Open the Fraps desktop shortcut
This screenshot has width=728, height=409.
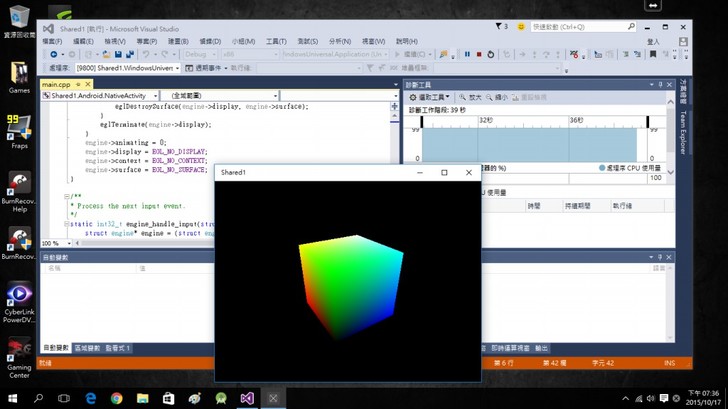click(19, 128)
